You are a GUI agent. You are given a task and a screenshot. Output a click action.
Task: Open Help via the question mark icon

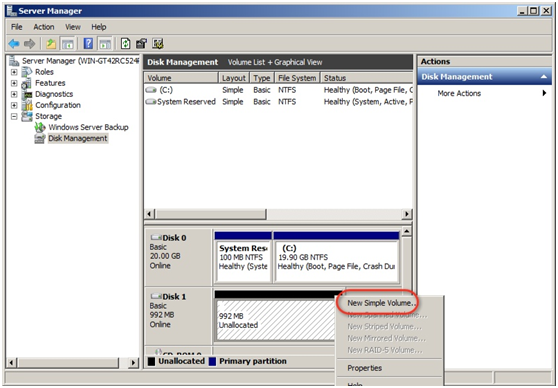click(88, 44)
